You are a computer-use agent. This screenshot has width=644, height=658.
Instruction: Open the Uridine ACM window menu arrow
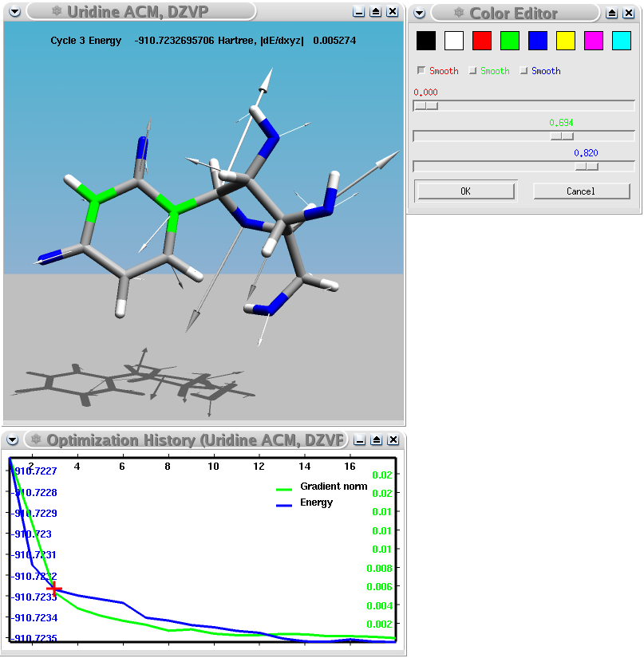point(13,12)
